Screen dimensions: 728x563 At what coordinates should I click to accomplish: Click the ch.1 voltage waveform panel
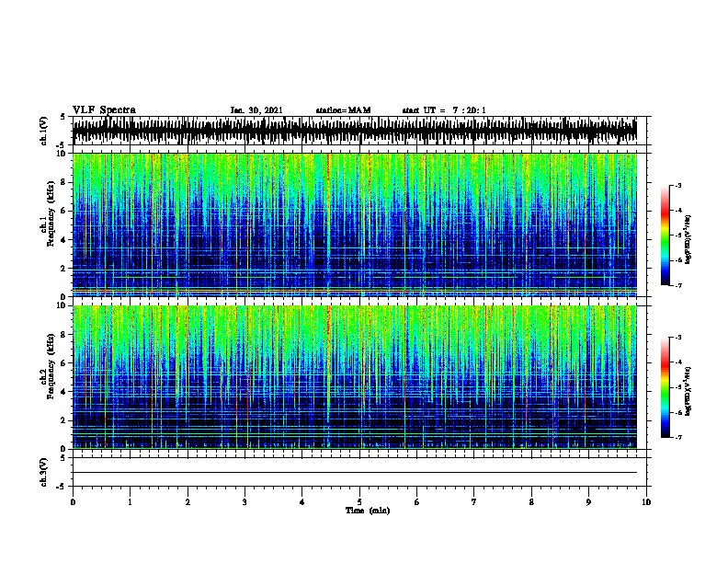point(358,131)
